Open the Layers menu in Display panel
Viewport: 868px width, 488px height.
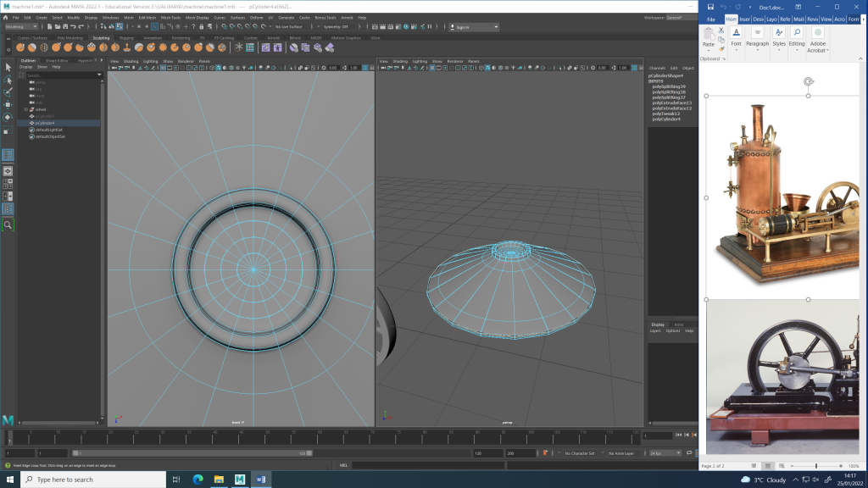[x=655, y=331]
